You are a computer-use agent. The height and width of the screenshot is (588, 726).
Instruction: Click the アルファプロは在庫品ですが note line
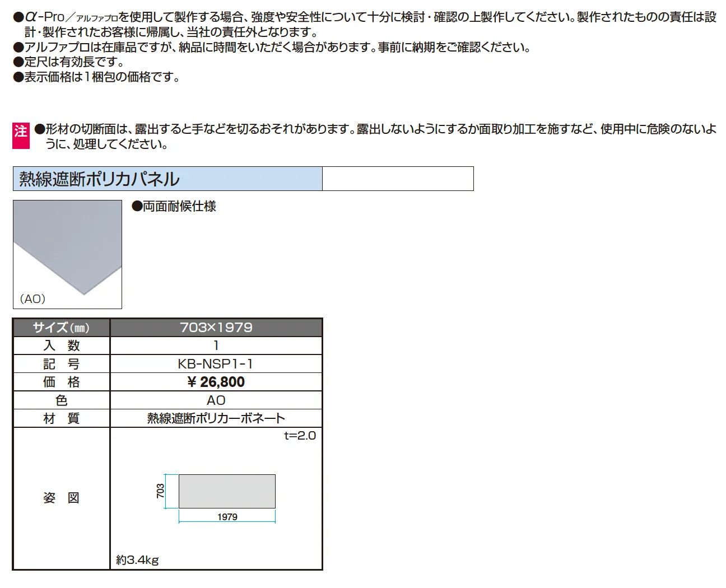click(272, 47)
